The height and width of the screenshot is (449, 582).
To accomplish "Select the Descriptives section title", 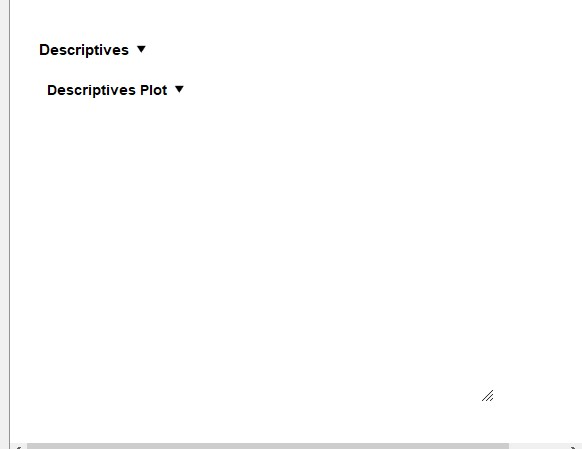I will tap(84, 50).
